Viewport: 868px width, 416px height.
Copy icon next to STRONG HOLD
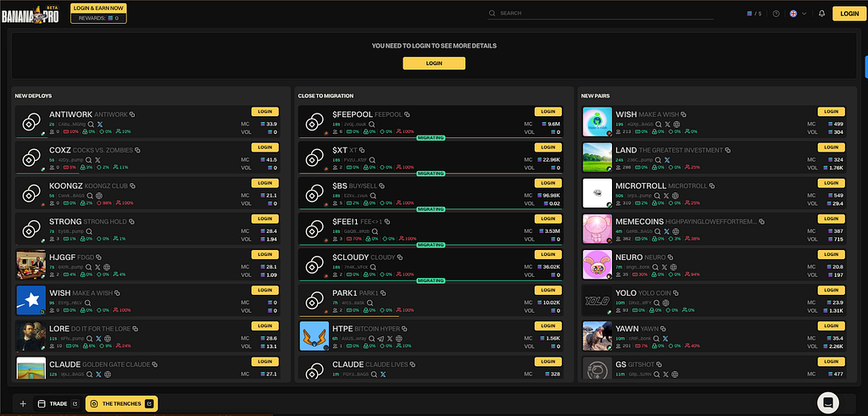pos(131,221)
